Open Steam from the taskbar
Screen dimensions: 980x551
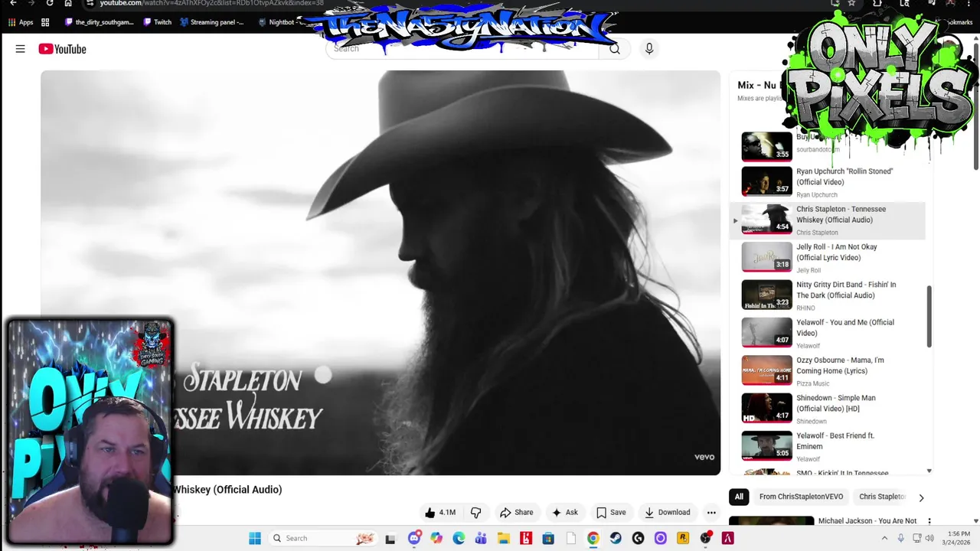[x=616, y=538]
